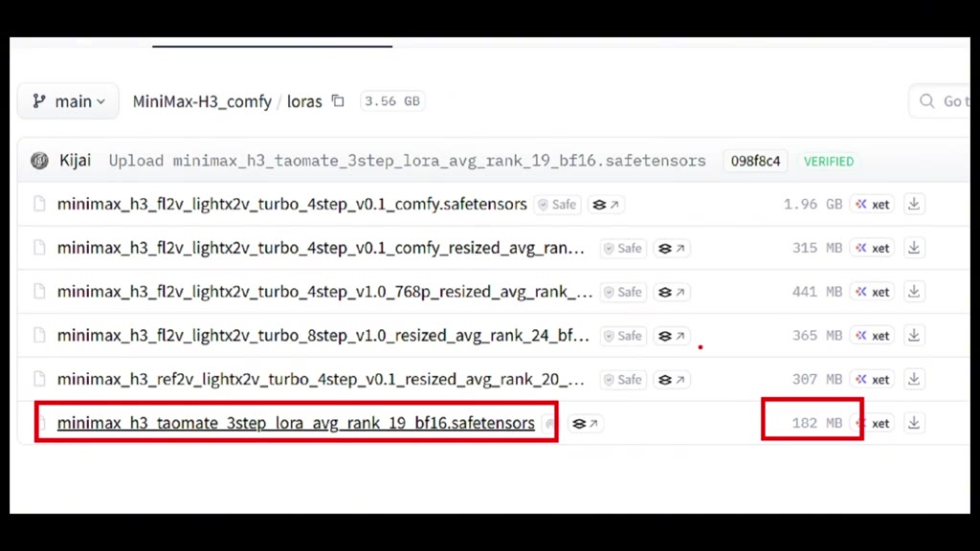Viewport: 980px width, 551px height.
Task: Click the VERIFIED commit badge
Action: (x=829, y=161)
